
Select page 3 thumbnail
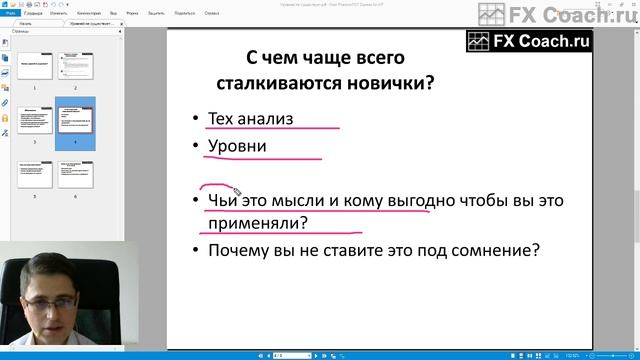pyautogui.click(x=35, y=120)
